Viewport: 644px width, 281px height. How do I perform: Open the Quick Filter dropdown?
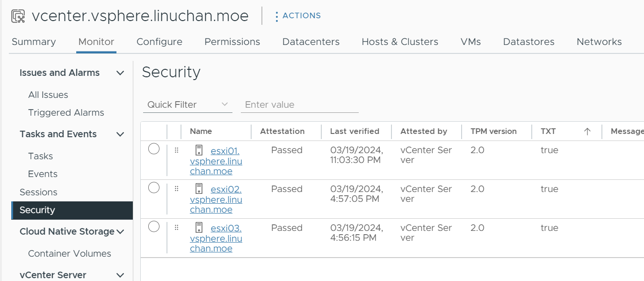[188, 104]
